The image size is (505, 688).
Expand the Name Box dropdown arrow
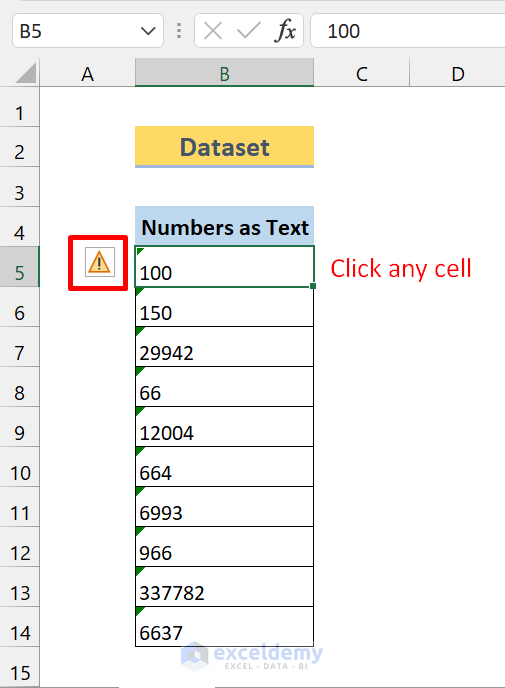tap(148, 31)
